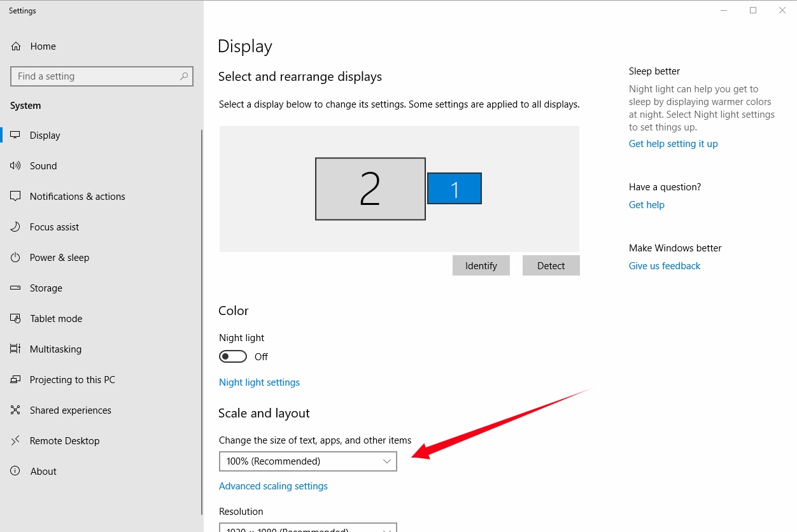Viewport: 797px width, 532px height.
Task: Click the Sound speaker icon
Action: (16, 166)
